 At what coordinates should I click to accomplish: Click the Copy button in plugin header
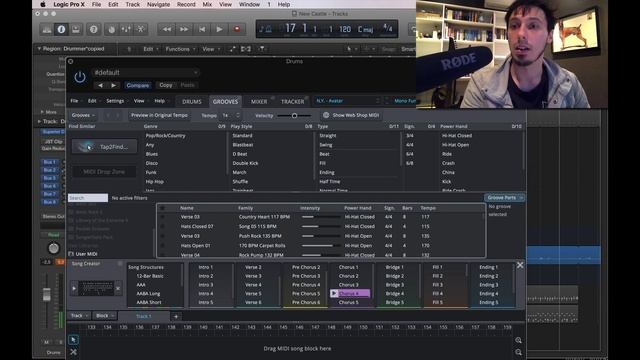coord(166,85)
